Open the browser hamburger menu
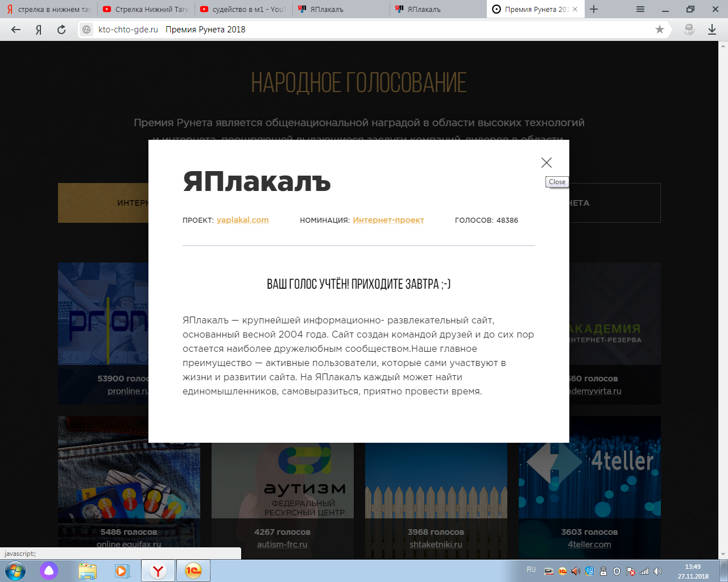This screenshot has width=728, height=582. point(640,9)
